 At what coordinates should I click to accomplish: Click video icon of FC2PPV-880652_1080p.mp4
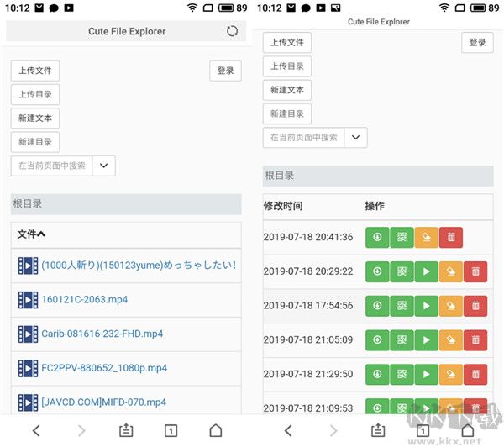click(28, 368)
